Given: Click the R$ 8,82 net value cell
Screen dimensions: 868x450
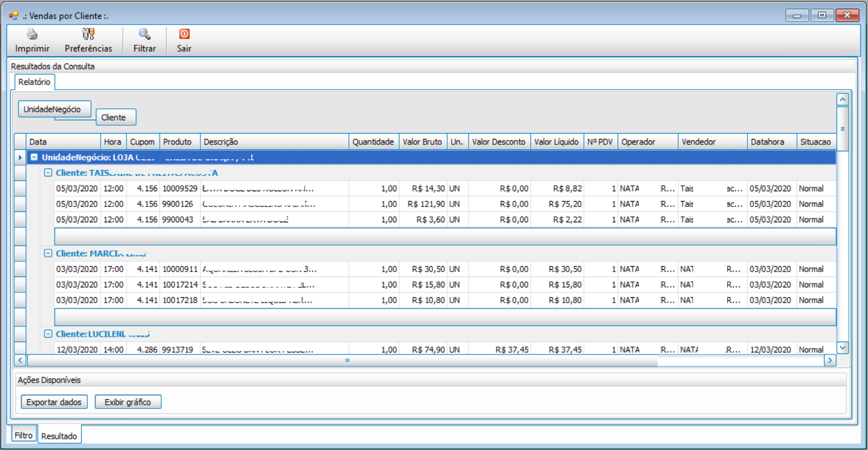Looking at the screenshot, I should pyautogui.click(x=557, y=188).
